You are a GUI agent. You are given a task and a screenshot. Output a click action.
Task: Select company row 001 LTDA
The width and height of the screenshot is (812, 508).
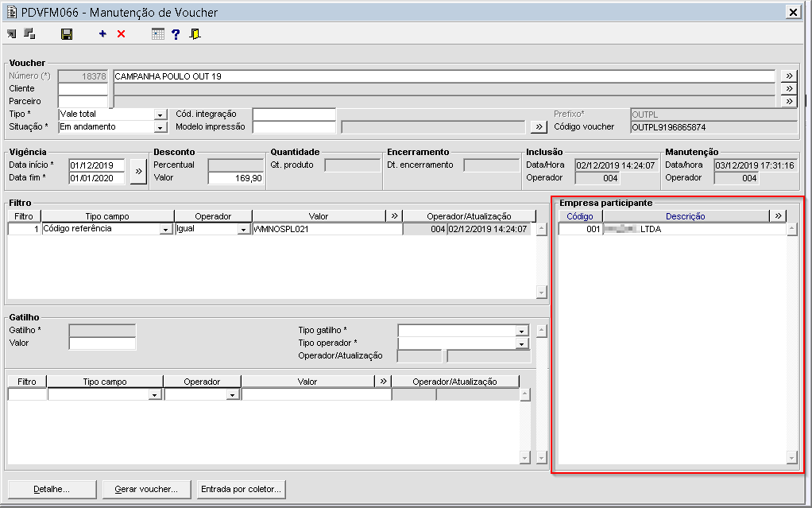click(x=672, y=229)
